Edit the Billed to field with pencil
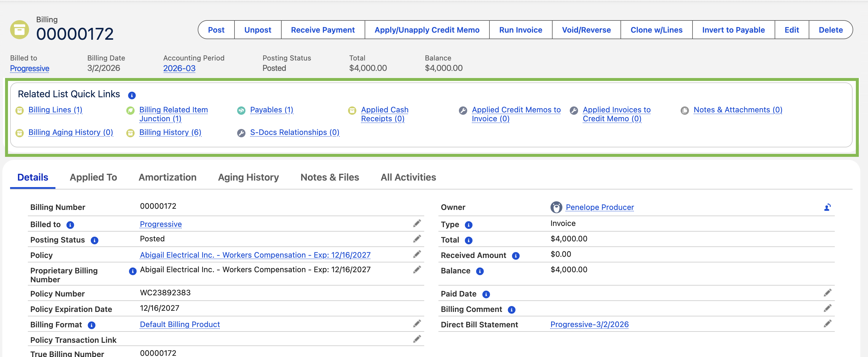868x357 pixels. 417,224
